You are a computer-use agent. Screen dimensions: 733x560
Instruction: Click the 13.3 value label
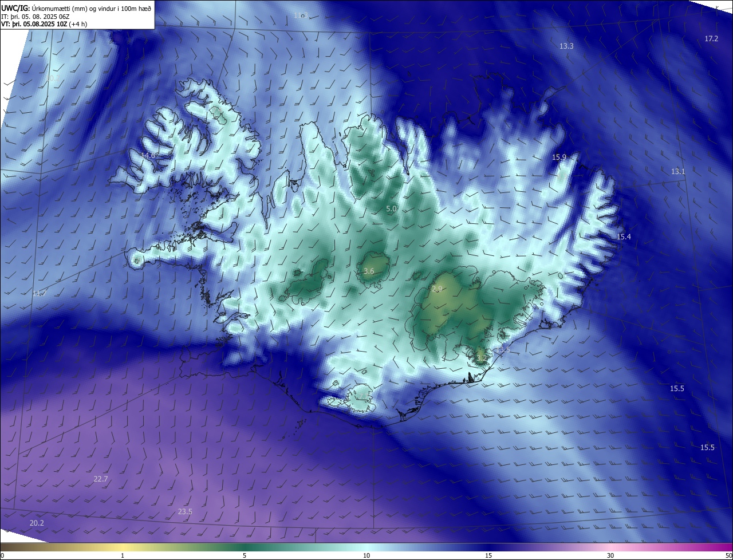pos(566,46)
